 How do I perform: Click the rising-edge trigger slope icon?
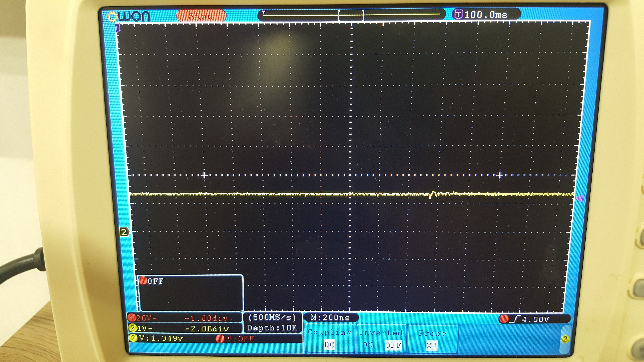515,319
